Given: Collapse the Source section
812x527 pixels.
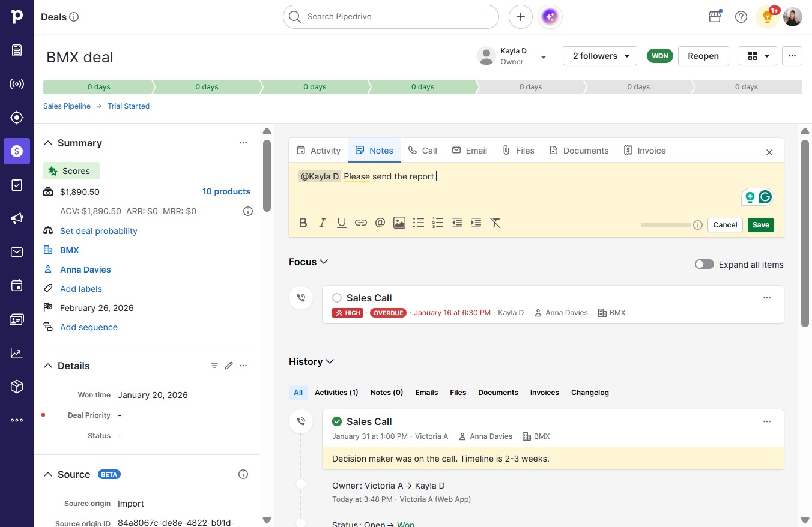Looking at the screenshot, I should point(48,474).
